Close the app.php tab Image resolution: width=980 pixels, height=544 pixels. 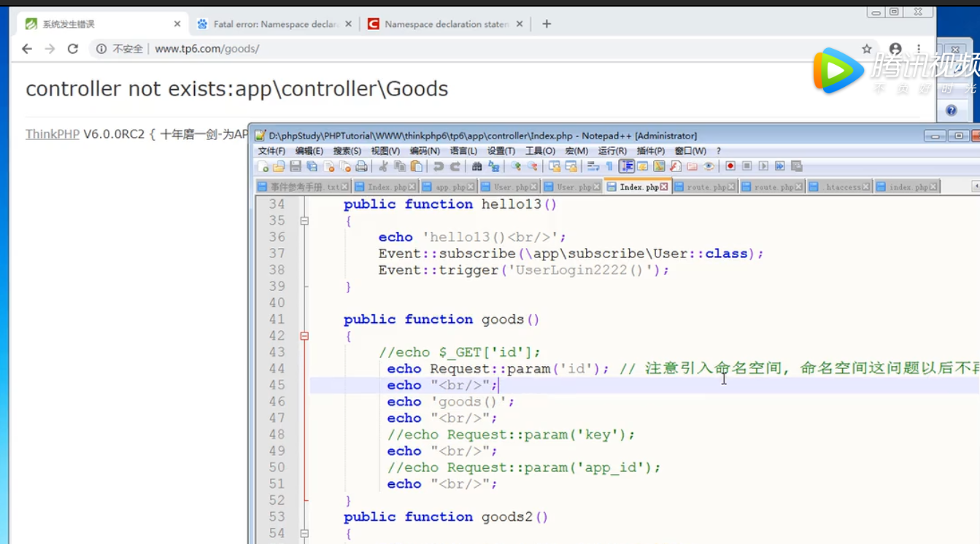tap(471, 187)
